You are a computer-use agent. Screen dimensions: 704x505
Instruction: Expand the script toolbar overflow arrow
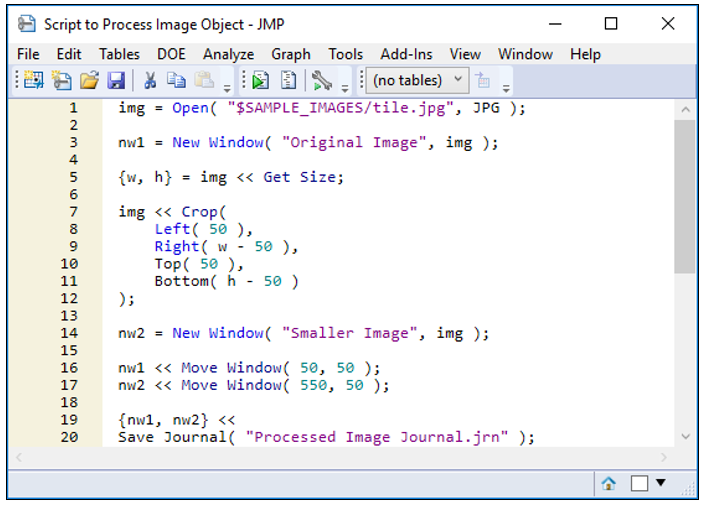[x=345, y=88]
